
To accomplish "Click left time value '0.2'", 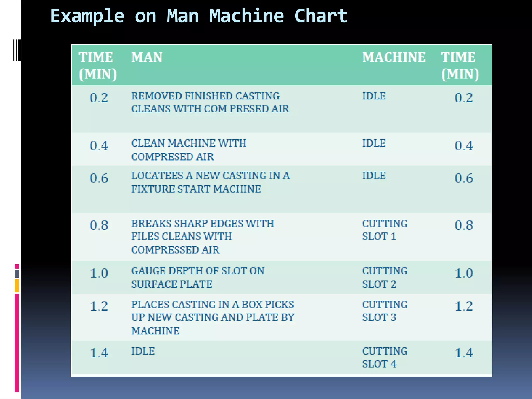I will click(x=99, y=98).
